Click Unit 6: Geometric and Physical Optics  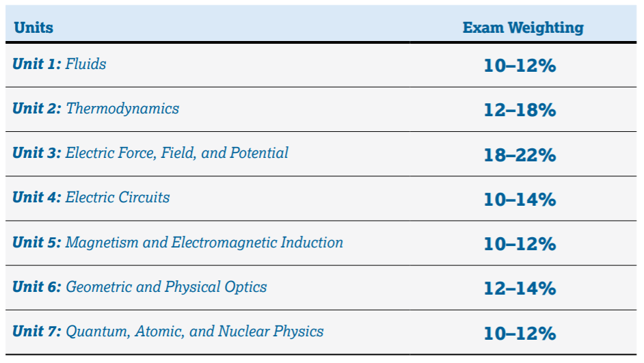pyautogui.click(x=139, y=286)
